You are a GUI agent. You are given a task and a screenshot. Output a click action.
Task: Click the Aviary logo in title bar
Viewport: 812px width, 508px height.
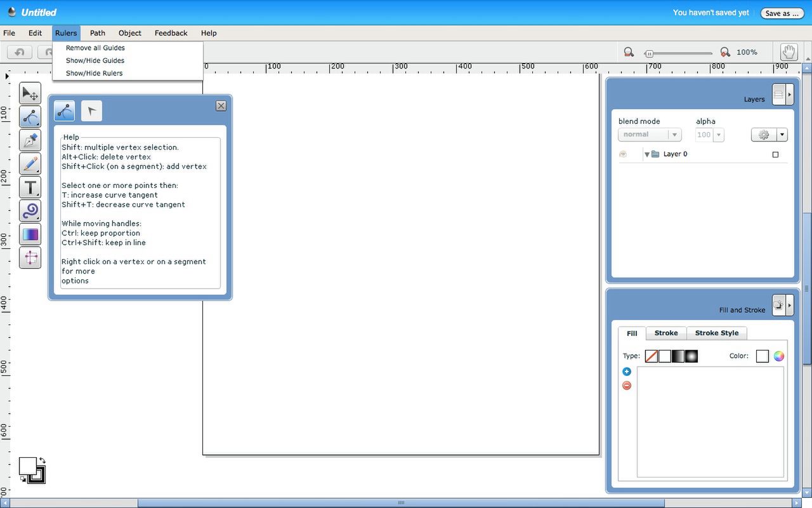[x=11, y=11]
